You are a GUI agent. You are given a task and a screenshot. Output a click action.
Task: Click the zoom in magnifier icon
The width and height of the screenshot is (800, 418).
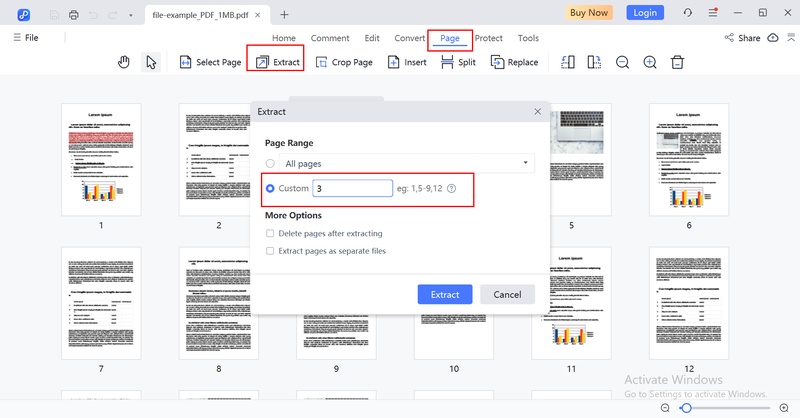[x=650, y=62]
